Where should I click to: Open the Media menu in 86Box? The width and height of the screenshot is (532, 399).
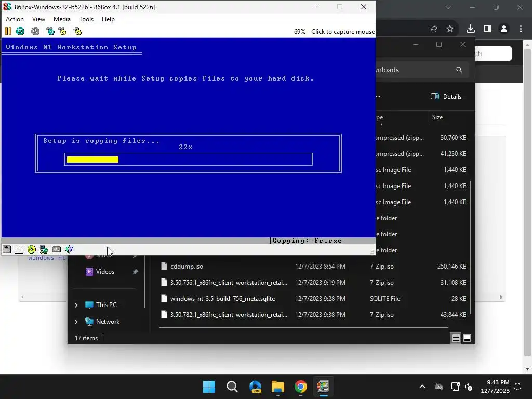62,19
